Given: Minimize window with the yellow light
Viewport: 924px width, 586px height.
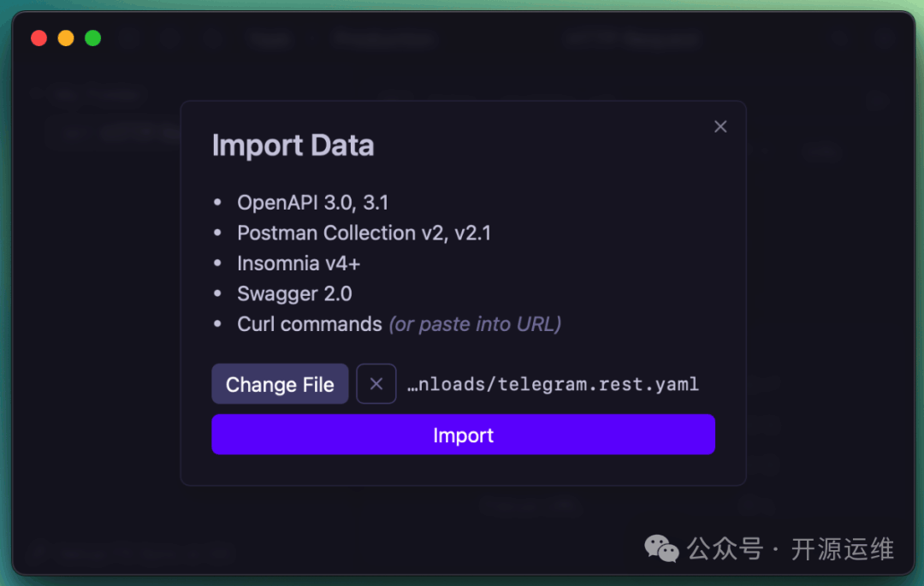Looking at the screenshot, I should pyautogui.click(x=66, y=38).
